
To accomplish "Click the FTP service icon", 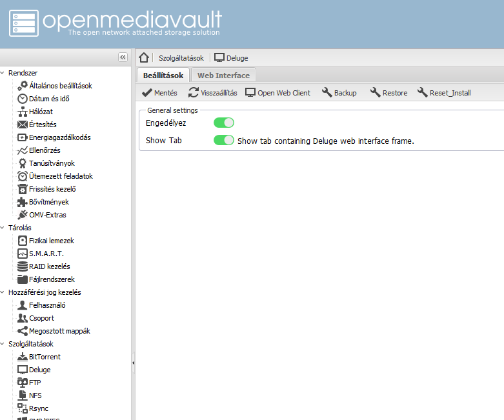I will click(x=23, y=383).
